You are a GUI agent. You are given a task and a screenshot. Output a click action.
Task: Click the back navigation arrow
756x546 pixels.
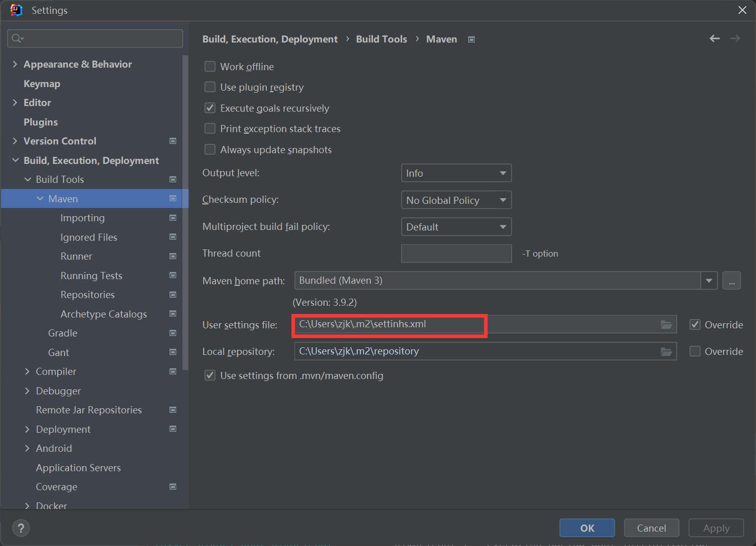click(715, 38)
